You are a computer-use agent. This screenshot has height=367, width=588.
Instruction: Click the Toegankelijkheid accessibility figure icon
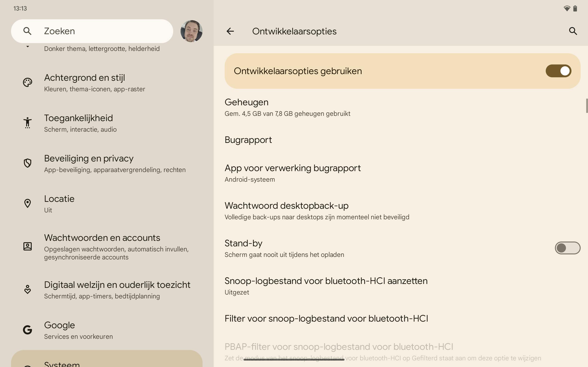click(x=28, y=122)
